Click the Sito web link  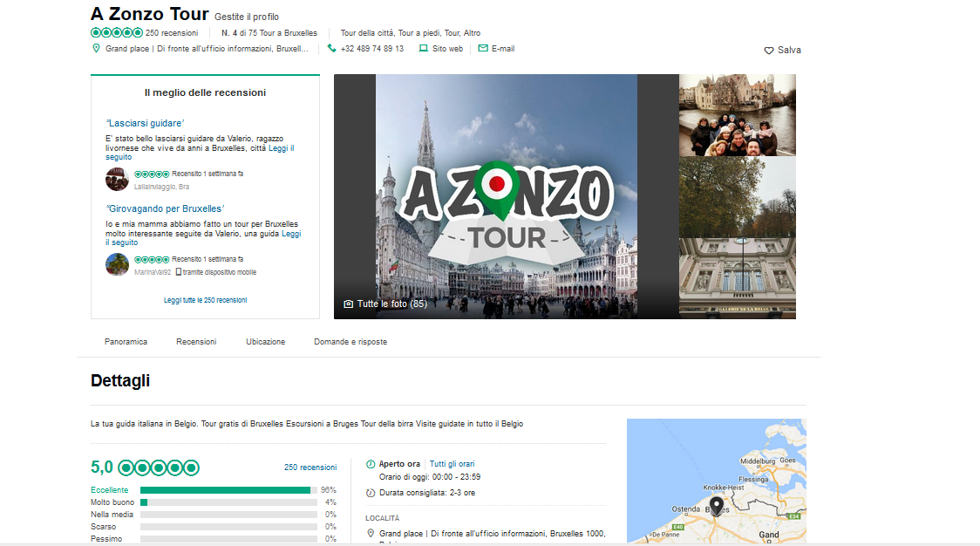[x=447, y=48]
